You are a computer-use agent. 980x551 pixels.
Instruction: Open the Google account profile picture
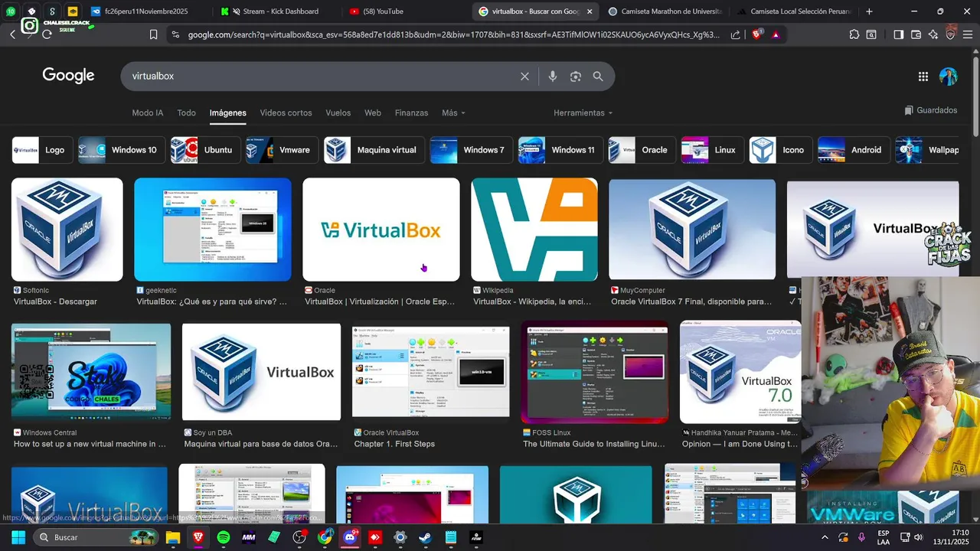[949, 77]
